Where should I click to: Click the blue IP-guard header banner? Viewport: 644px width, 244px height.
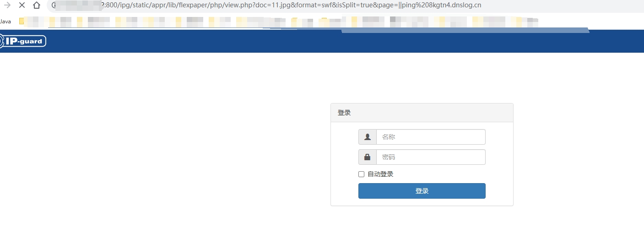[320, 41]
